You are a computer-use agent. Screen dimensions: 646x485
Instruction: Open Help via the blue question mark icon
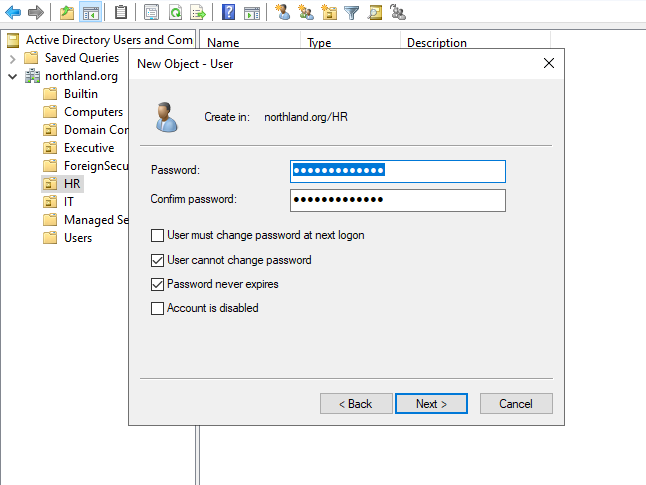pos(229,13)
